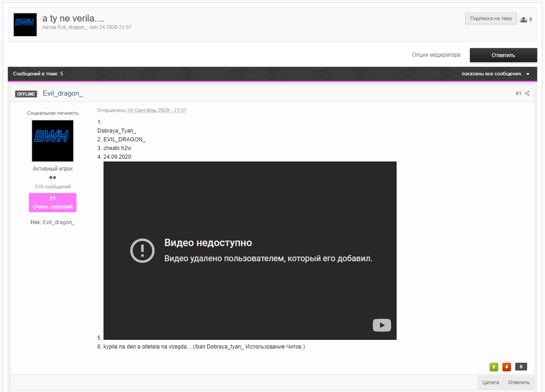Image resolution: width=545 pixels, height=392 pixels.
Task: Click the share icon next to post #1
Action: pyautogui.click(x=527, y=93)
